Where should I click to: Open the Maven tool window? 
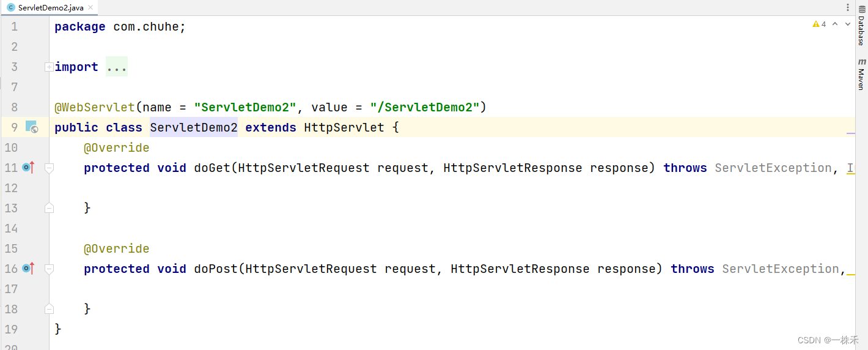click(x=861, y=74)
